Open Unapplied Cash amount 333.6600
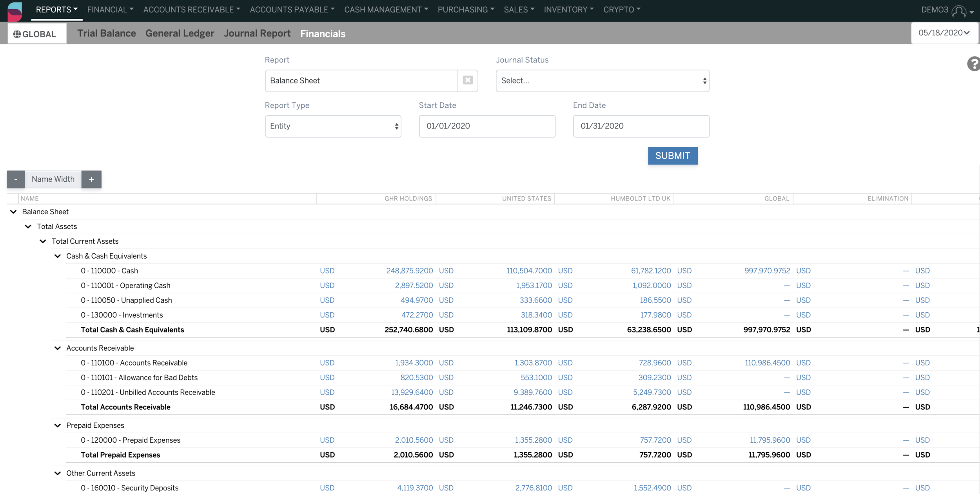The height and width of the screenshot is (494, 980). pos(536,300)
